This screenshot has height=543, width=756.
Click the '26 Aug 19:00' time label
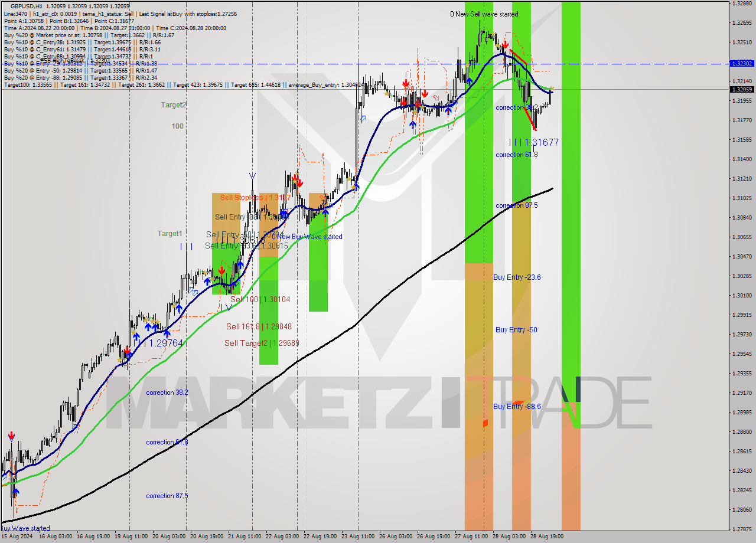click(434, 537)
